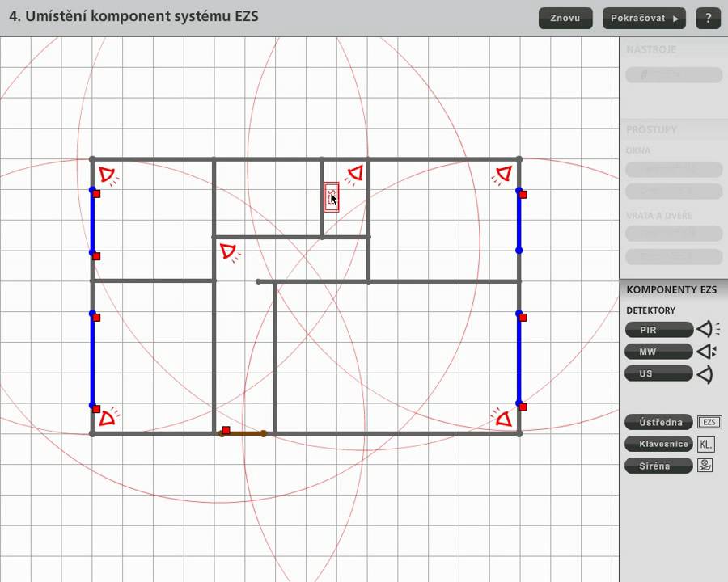The height and width of the screenshot is (582, 728).
Task: Select the PIR detector in the top-left room
Action: coord(108,176)
